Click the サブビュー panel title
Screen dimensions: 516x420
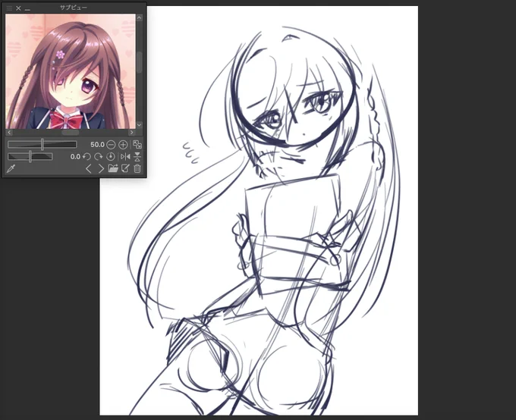click(74, 8)
